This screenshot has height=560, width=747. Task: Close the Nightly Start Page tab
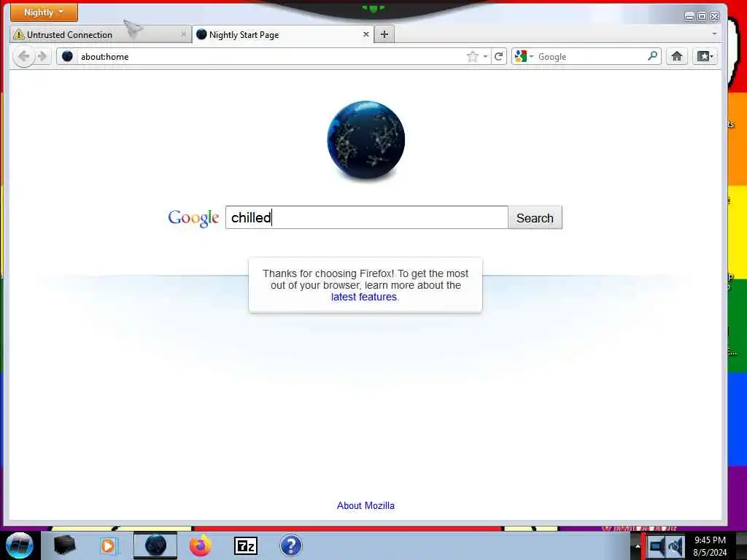click(x=366, y=34)
